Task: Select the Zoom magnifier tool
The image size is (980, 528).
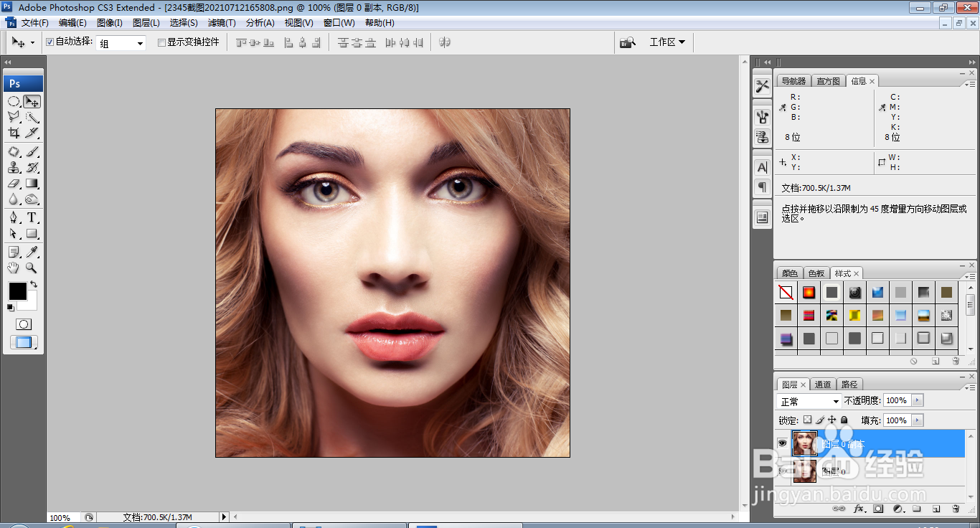Action: click(32, 268)
